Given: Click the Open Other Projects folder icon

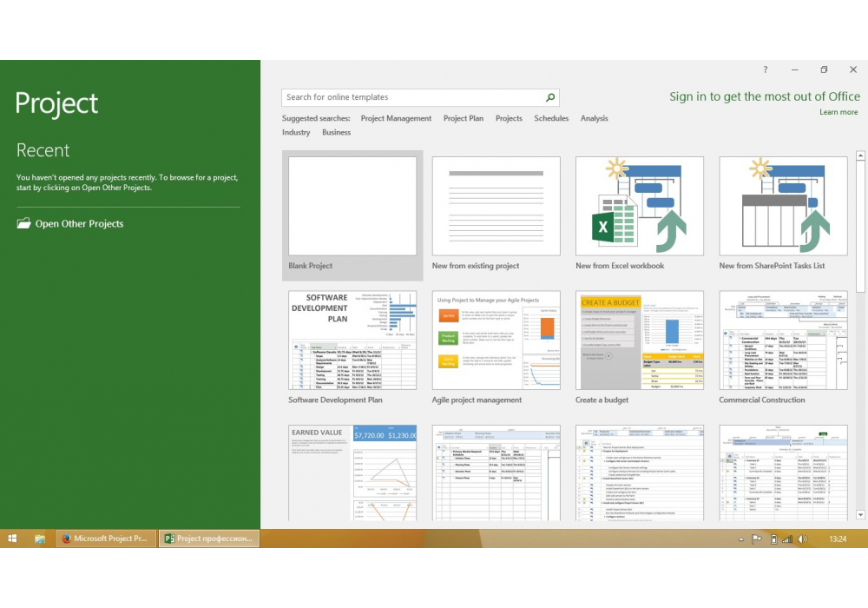Looking at the screenshot, I should (x=23, y=224).
